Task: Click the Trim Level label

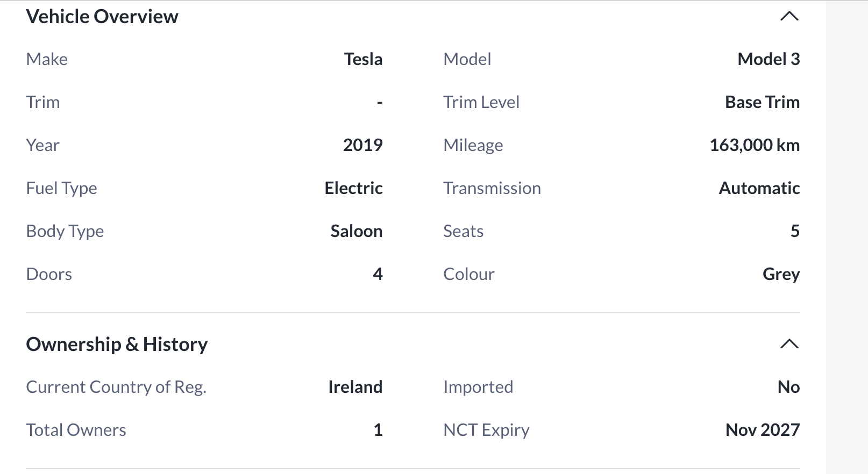Action: pyautogui.click(x=481, y=102)
